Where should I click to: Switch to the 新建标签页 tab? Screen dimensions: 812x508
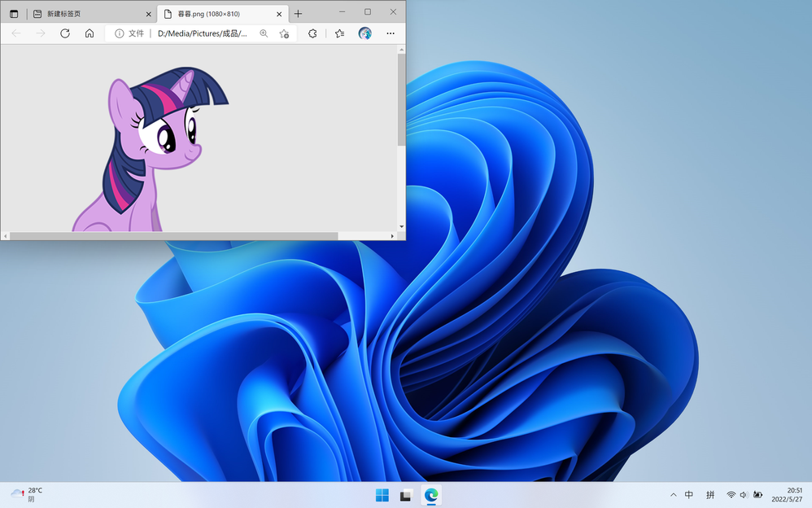[x=94, y=14]
